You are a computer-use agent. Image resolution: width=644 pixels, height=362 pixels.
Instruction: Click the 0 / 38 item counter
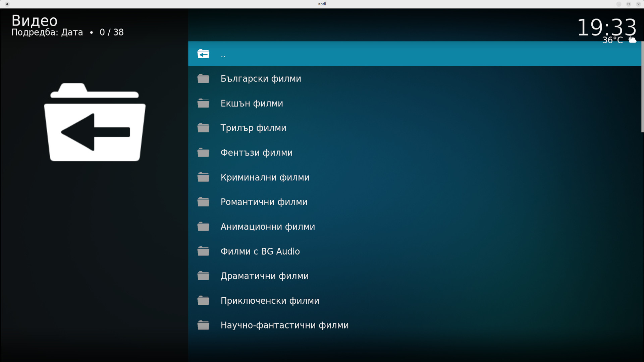(112, 32)
